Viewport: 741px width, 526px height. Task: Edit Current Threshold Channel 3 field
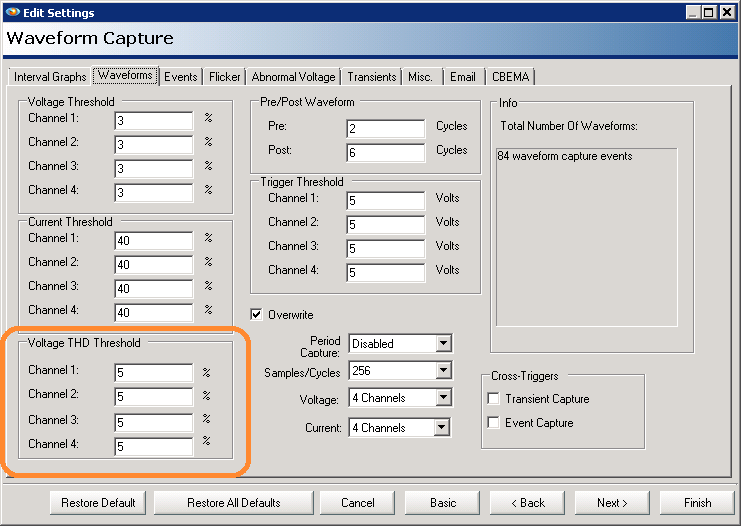154,289
